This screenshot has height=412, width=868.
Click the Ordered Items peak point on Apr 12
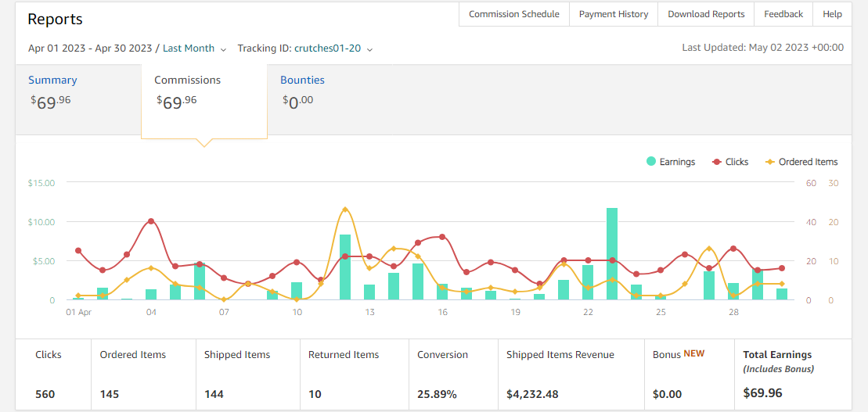click(345, 210)
